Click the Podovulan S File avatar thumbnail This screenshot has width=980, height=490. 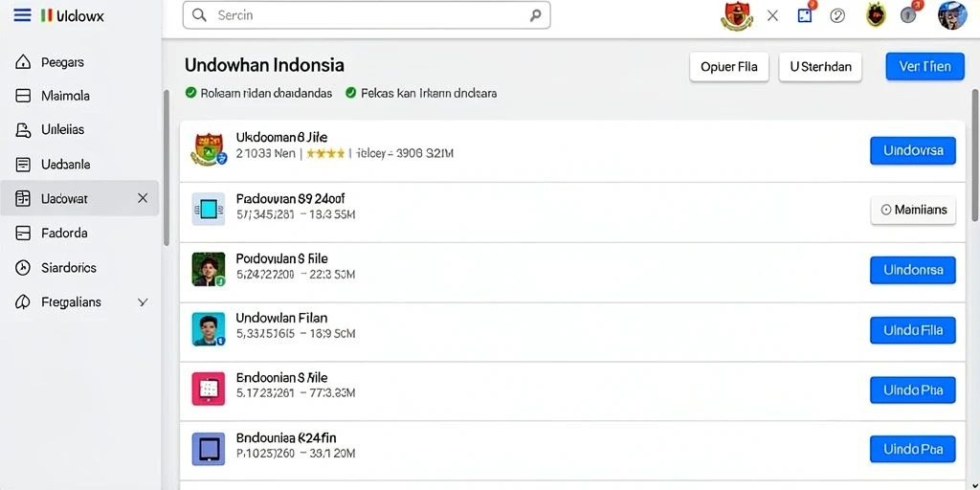[x=208, y=269]
